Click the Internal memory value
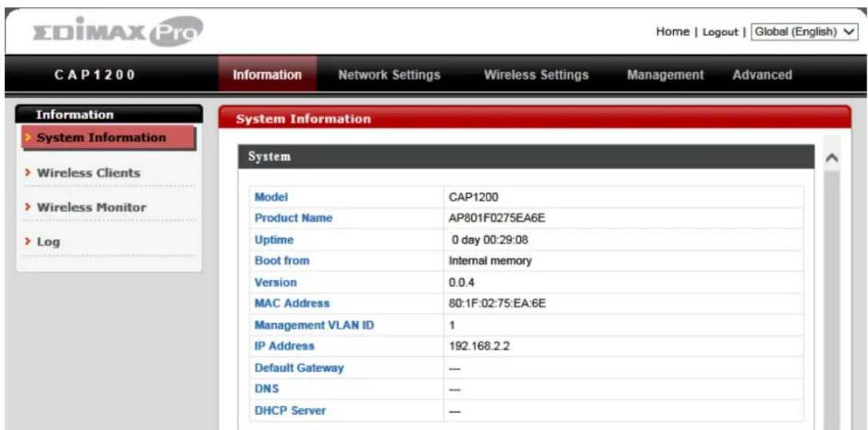The image size is (868, 430). coord(490,261)
